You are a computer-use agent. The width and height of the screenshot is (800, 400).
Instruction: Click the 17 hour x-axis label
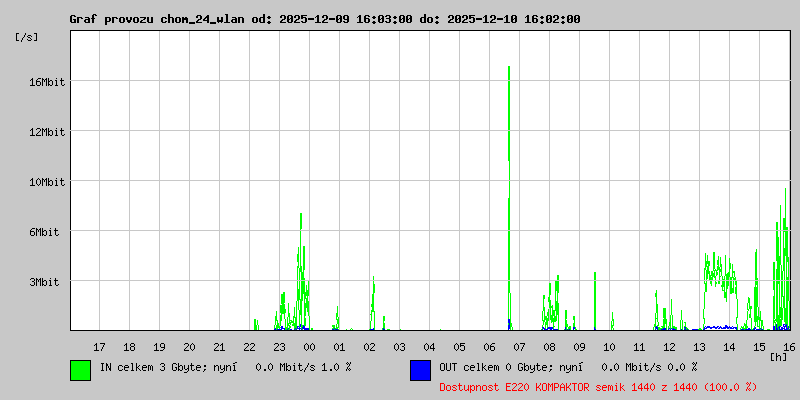click(99, 347)
